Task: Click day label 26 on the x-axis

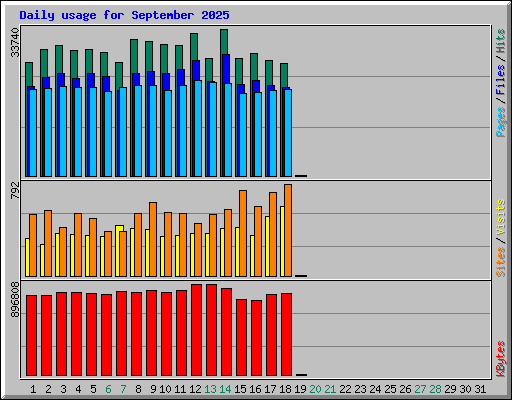Action: (405, 389)
